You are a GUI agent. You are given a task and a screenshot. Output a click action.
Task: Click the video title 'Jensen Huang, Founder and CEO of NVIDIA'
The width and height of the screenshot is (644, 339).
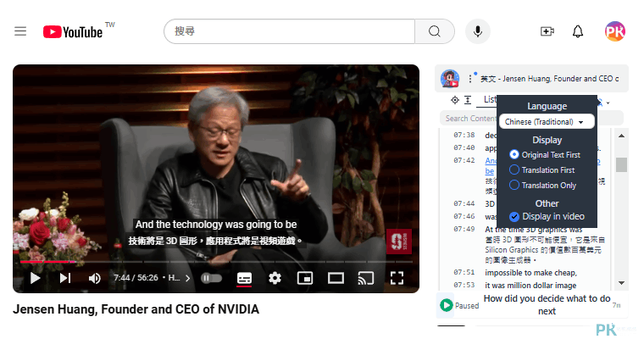136,309
